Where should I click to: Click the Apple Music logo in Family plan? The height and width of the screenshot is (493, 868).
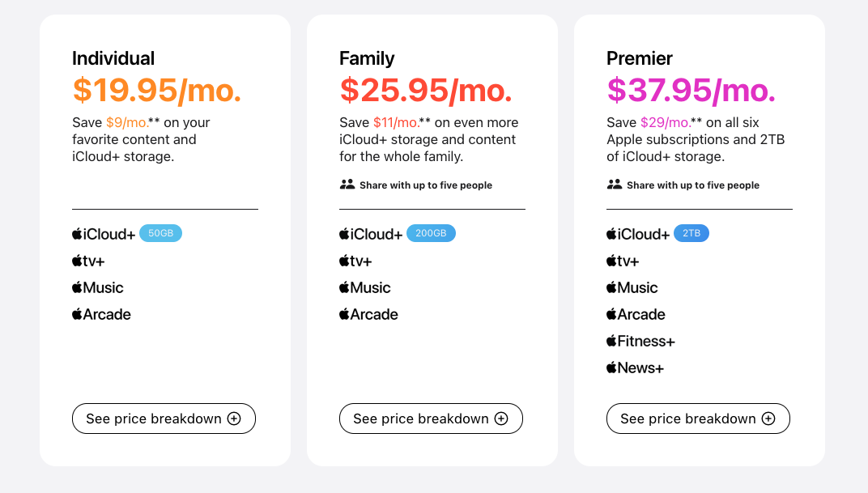[365, 287]
